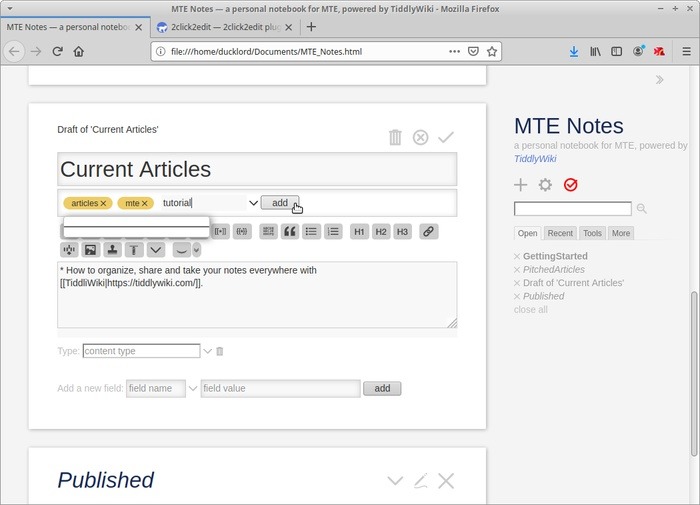
Task: Insert wiki link with the [[+]] button
Action: pyautogui.click(x=221, y=231)
